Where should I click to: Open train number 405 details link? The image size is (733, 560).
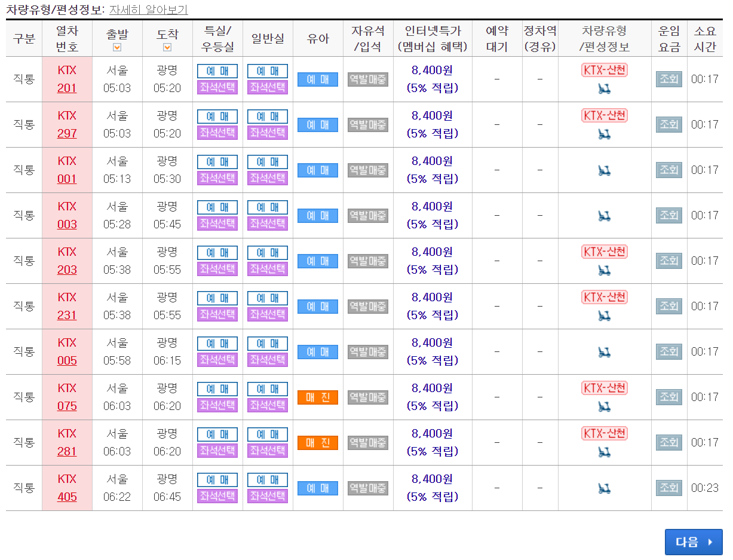(x=67, y=497)
